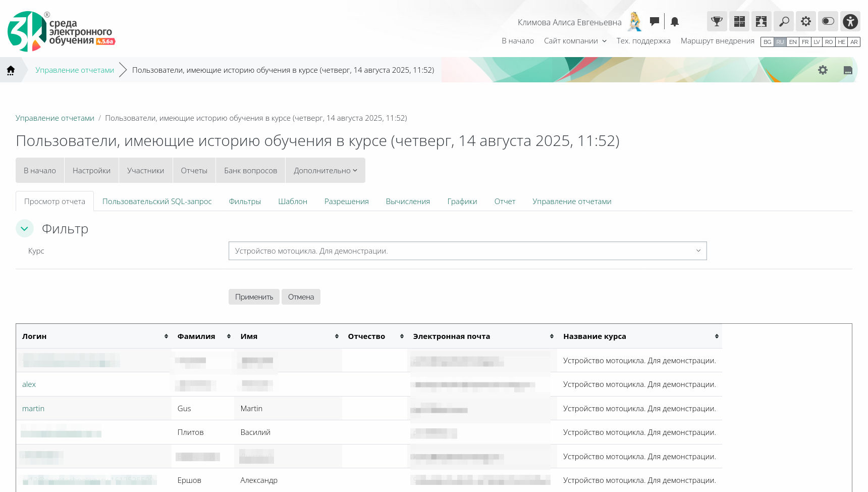This screenshot has height=492, width=868.
Task: Open the achievements trophy icon
Action: (x=717, y=21)
